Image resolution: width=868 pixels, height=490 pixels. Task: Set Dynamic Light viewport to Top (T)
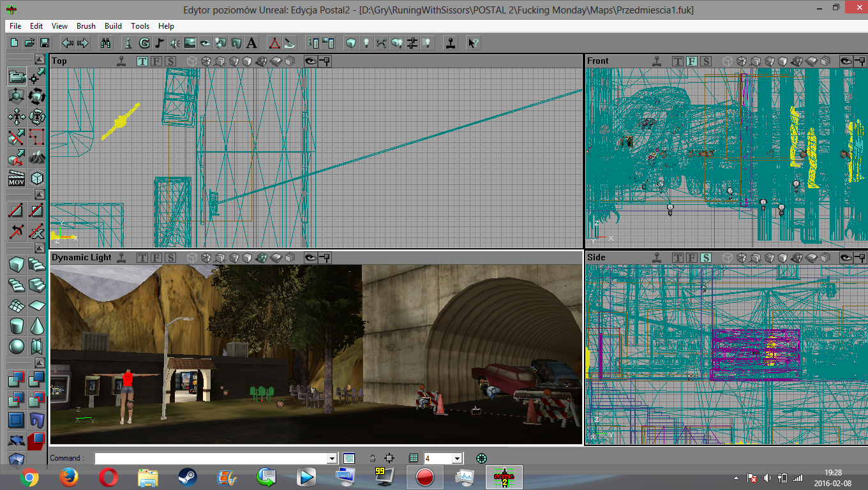(x=142, y=258)
